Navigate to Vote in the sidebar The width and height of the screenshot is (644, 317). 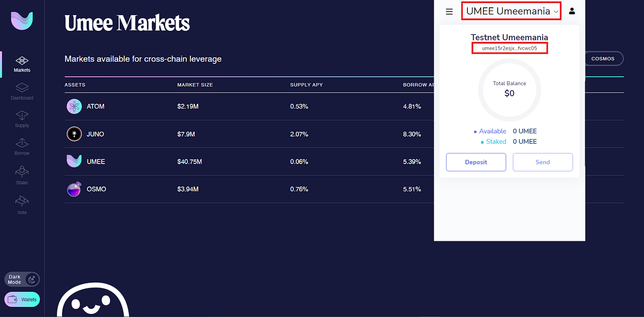(x=22, y=205)
